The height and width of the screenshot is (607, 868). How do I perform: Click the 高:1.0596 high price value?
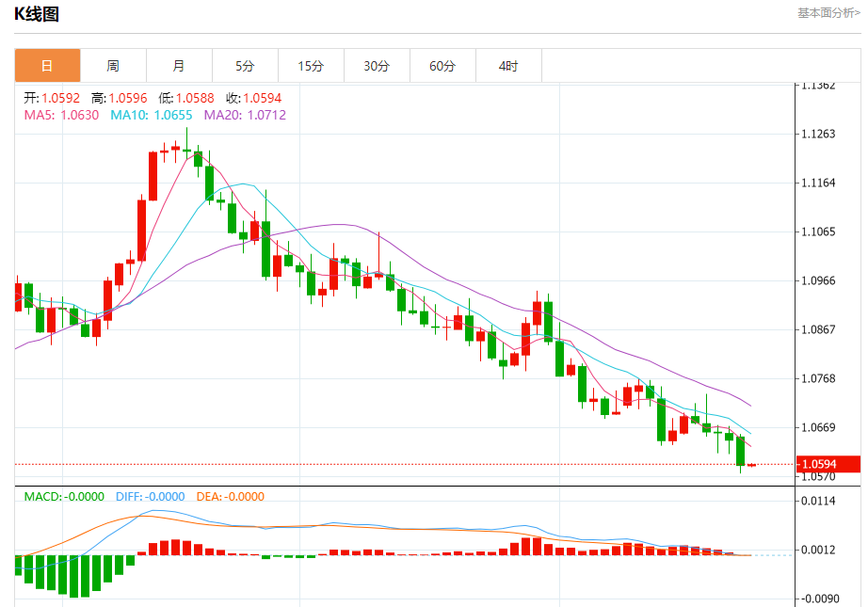(x=120, y=98)
